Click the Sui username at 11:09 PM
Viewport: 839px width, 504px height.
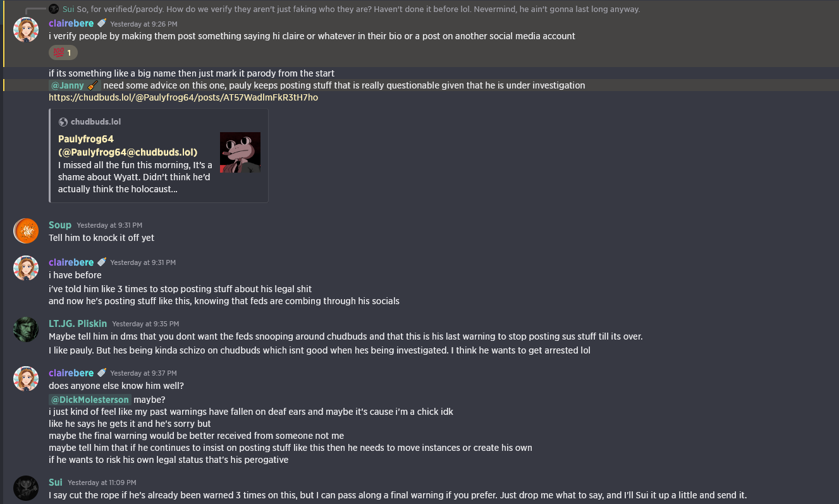56,482
